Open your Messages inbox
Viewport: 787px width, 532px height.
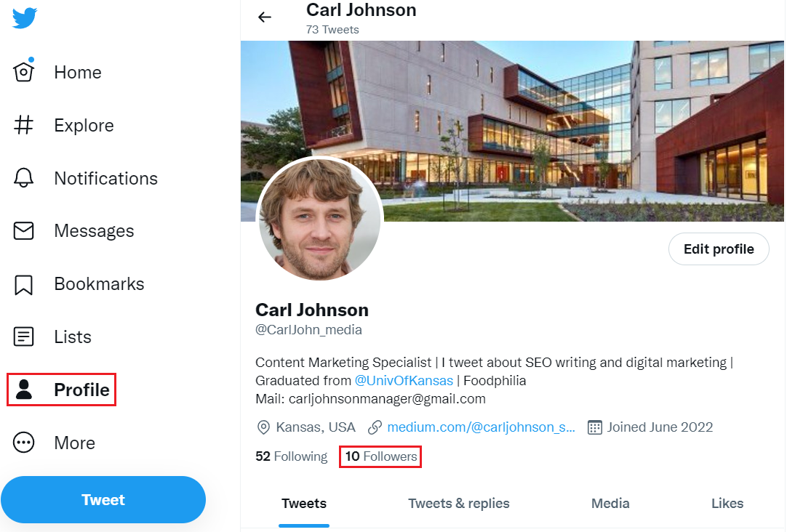click(x=93, y=230)
